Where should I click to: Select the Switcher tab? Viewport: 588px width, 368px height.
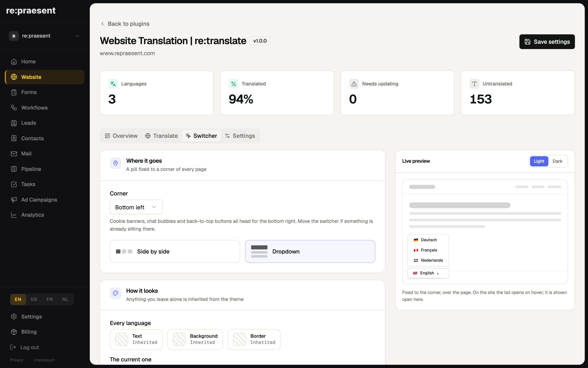click(201, 136)
